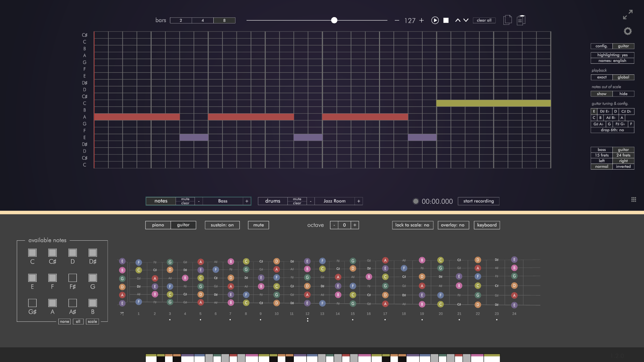Open settings with the gear icon
644x362 pixels.
pos(628,31)
